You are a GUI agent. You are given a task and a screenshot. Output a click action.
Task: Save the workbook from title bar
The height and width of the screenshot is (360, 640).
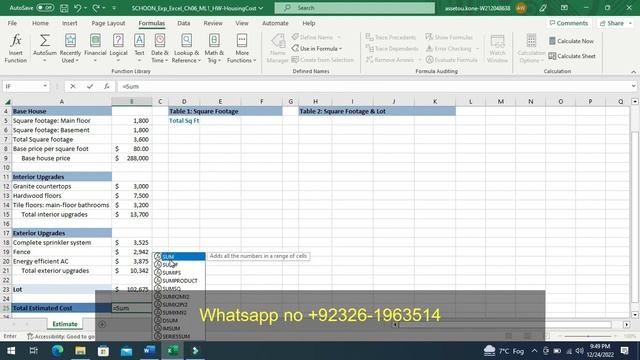coord(64,8)
